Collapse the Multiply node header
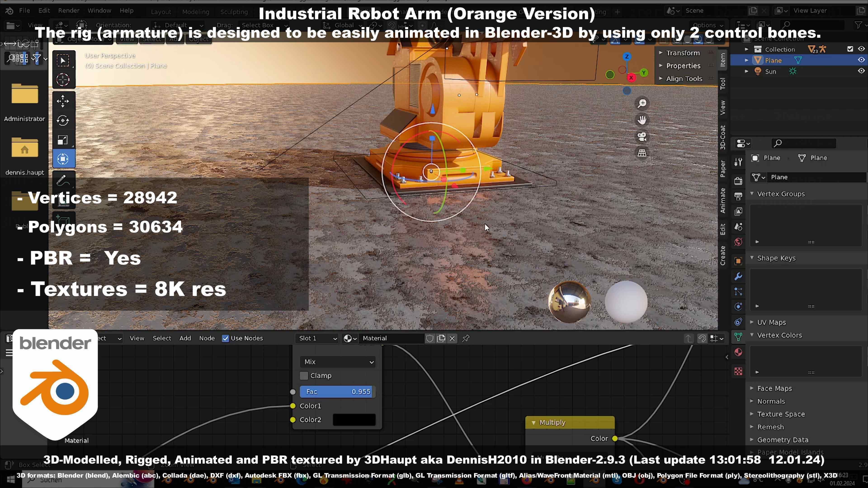Viewport: 868px width, 488px height. coord(533,422)
